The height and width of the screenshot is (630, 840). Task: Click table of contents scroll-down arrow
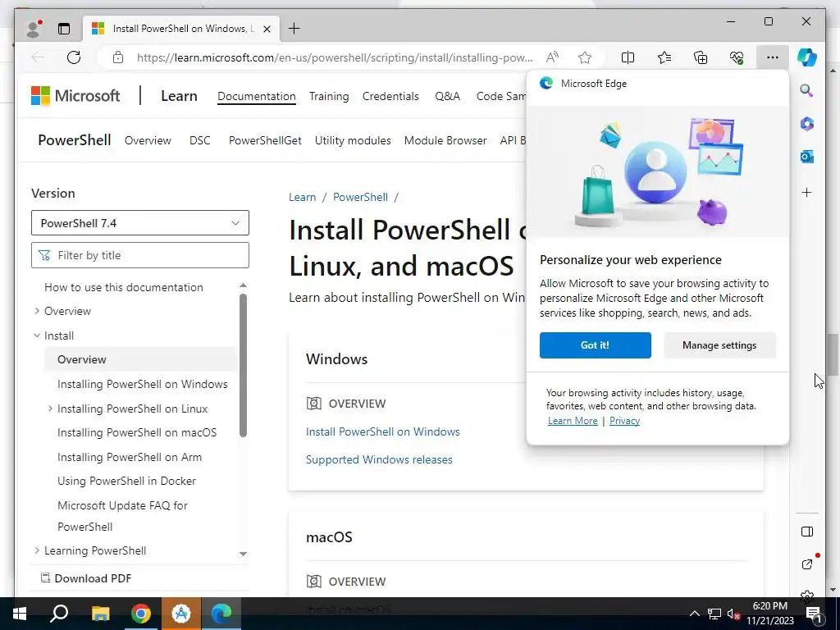pos(243,554)
